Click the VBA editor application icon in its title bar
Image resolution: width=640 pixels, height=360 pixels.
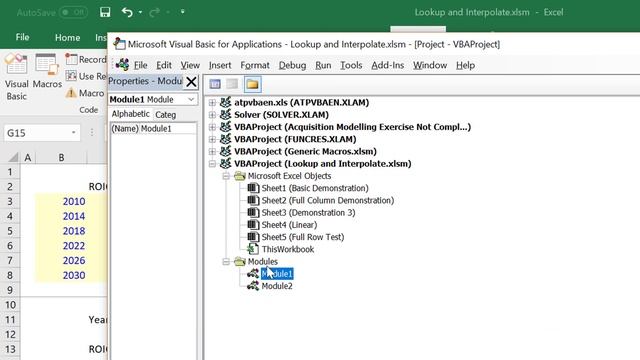(x=119, y=44)
